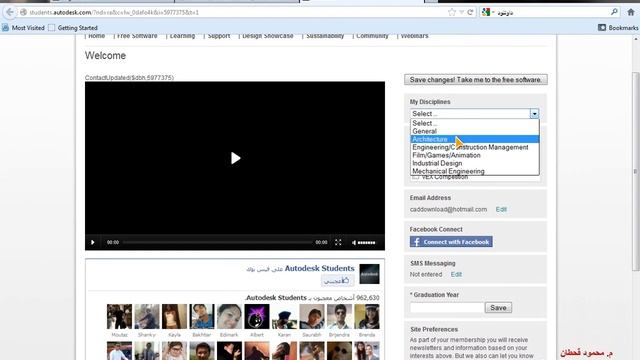Click the Graduation Year input field
This screenshot has width=640, height=360.
(x=447, y=307)
